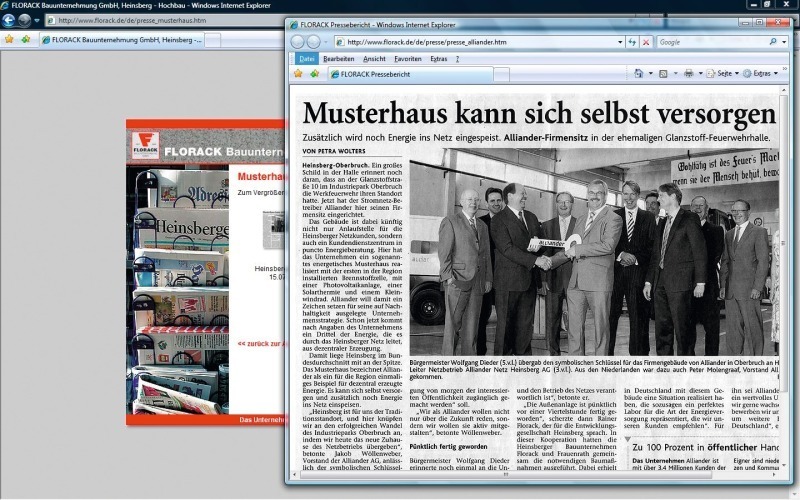
Task: Expand feeds button dropdown arrow
Action: pos(676,73)
